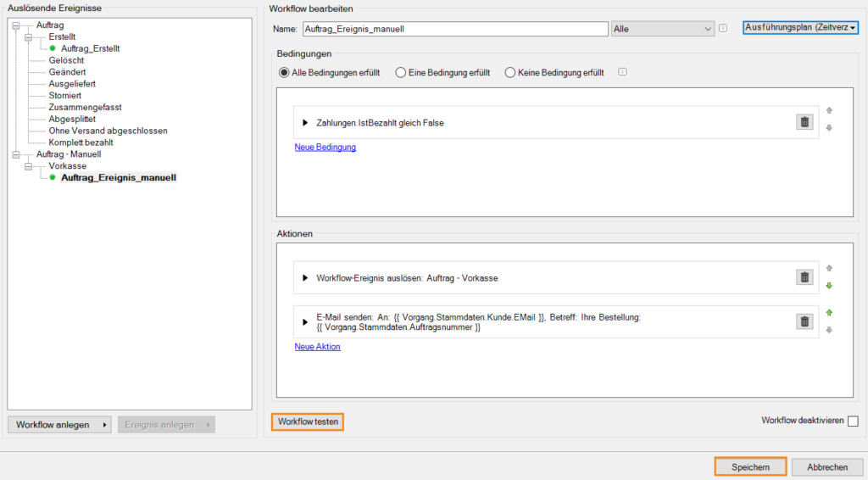Delete the E-Mail senden action via trash icon

coord(804,321)
